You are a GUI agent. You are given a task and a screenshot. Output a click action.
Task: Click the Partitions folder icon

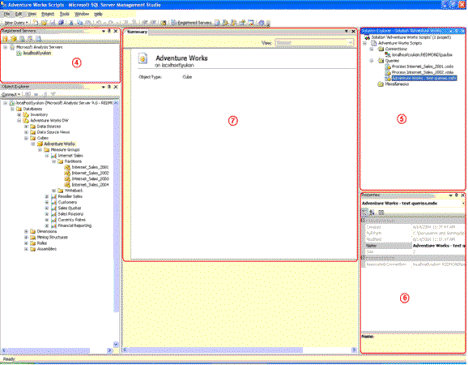click(x=60, y=161)
